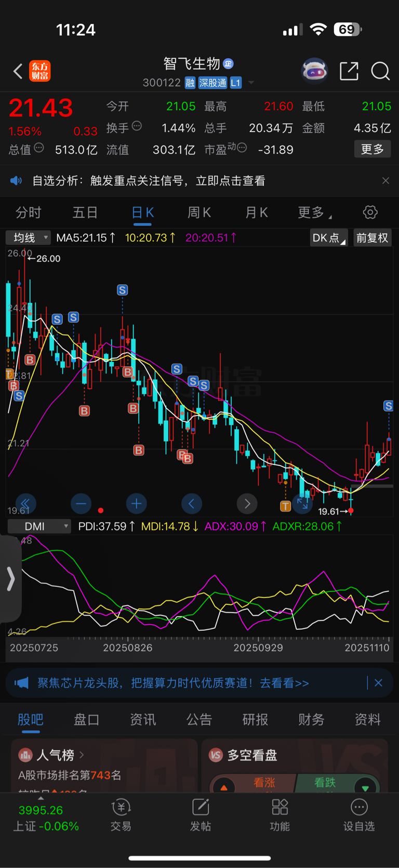
Task: Tap the 设自选 watchlist icon
Action: point(359,815)
